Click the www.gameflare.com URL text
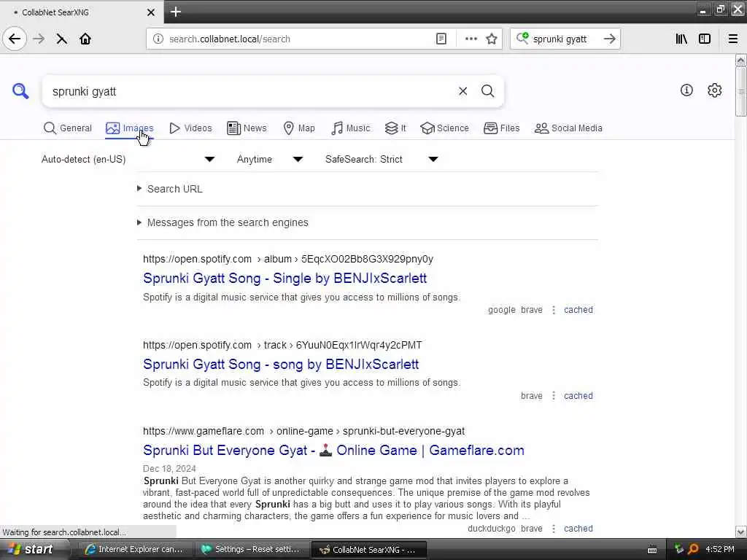 click(x=303, y=431)
